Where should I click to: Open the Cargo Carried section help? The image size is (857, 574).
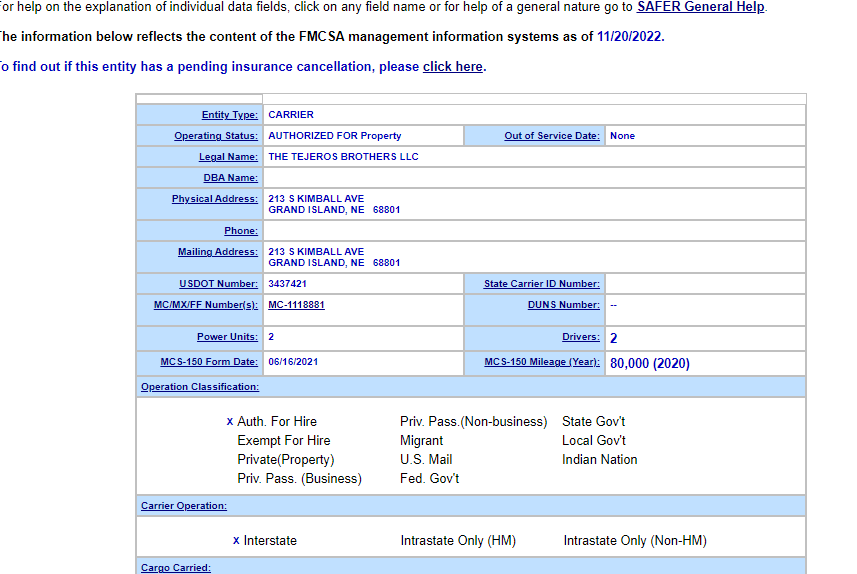(175, 568)
